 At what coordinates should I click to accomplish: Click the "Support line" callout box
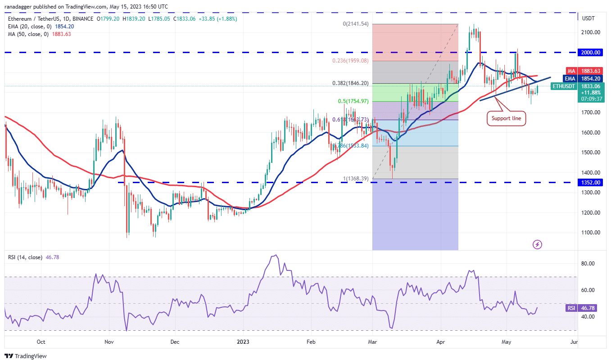tap(507, 119)
